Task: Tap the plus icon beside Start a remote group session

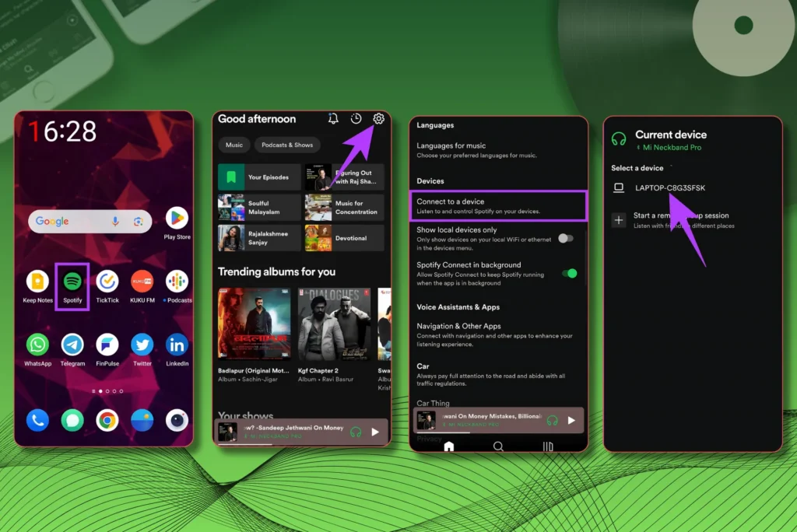Action: point(619,220)
